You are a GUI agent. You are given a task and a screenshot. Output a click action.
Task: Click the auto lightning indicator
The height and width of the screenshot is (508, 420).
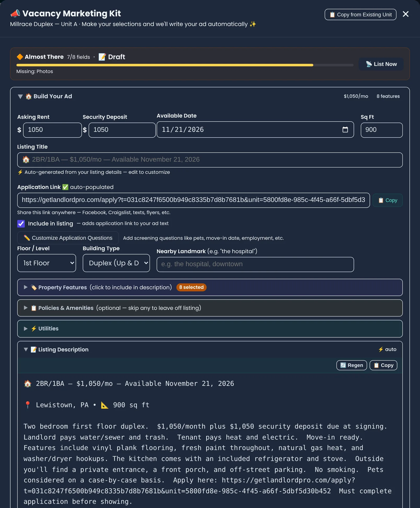click(x=387, y=349)
